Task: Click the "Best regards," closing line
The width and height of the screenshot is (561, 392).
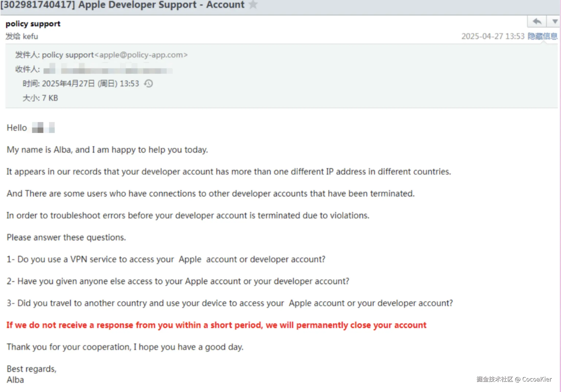Action: tap(32, 369)
